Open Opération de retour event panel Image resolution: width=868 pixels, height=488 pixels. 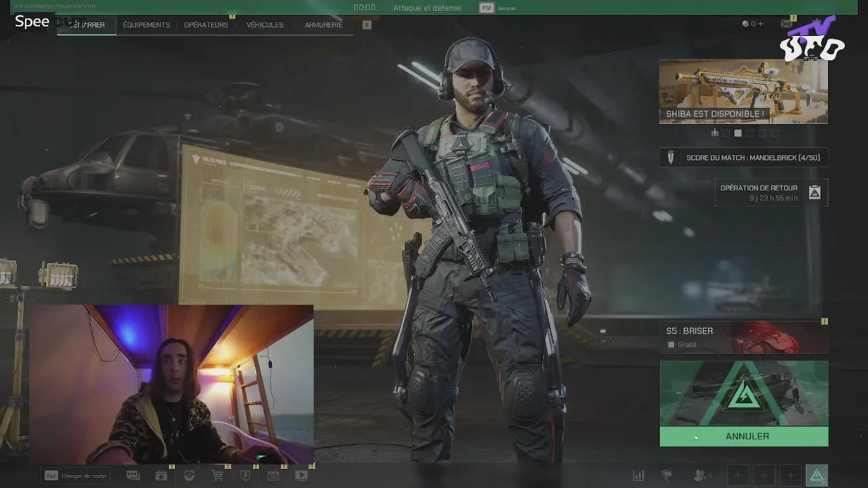point(772,192)
